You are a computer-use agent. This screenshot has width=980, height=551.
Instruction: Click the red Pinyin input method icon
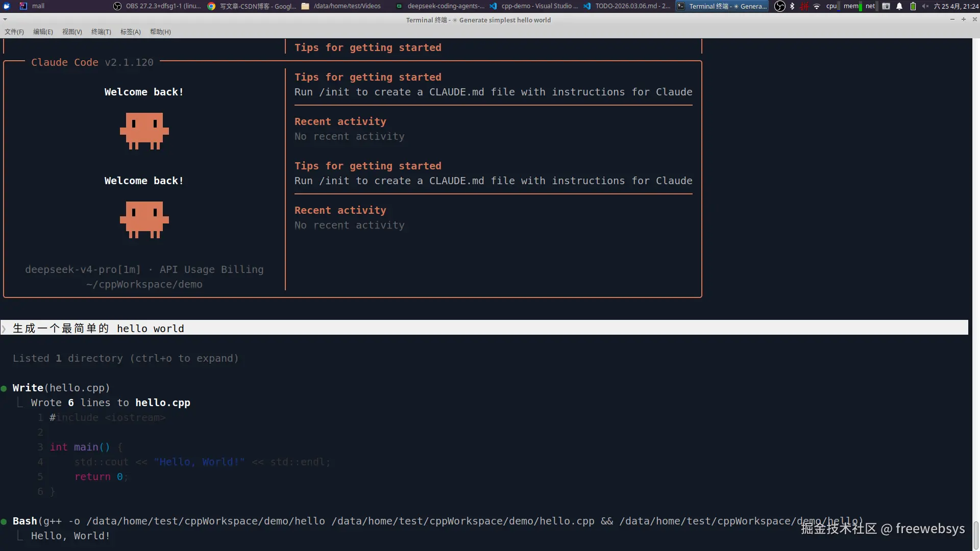[x=804, y=6]
